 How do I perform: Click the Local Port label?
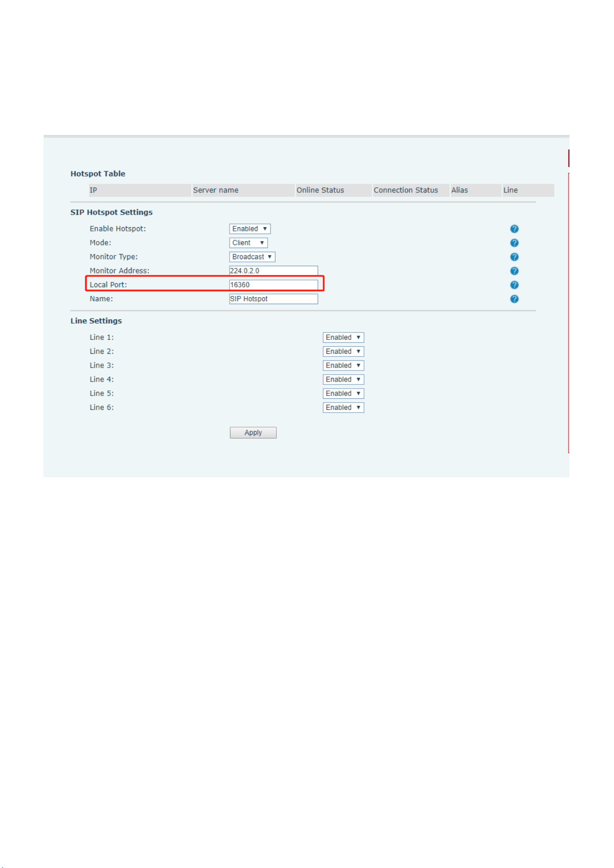pyautogui.click(x=108, y=285)
